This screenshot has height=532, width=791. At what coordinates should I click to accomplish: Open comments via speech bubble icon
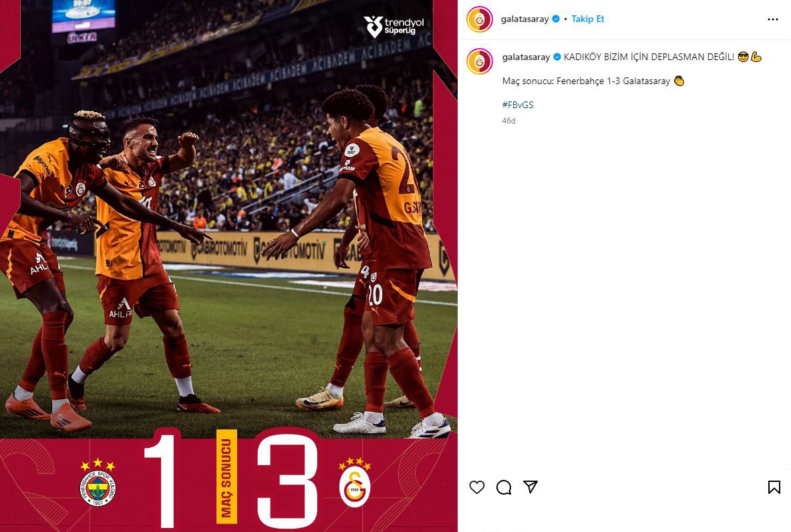point(504,487)
